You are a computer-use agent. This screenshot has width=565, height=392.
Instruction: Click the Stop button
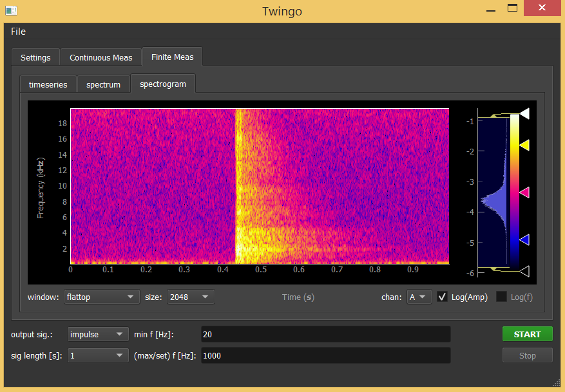pos(527,356)
